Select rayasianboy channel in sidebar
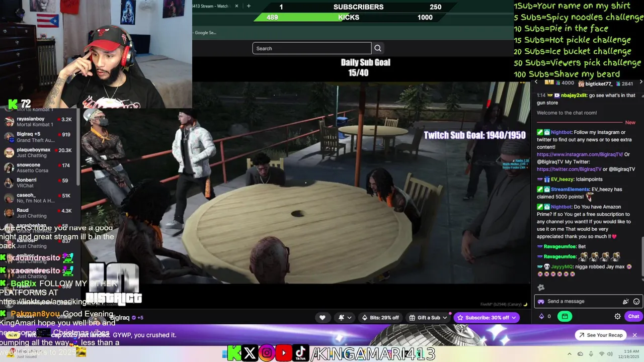The height and width of the screenshot is (362, 644). click(x=39, y=122)
